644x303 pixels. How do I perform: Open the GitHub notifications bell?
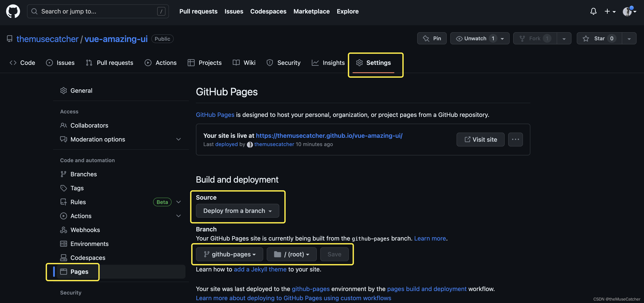[593, 11]
